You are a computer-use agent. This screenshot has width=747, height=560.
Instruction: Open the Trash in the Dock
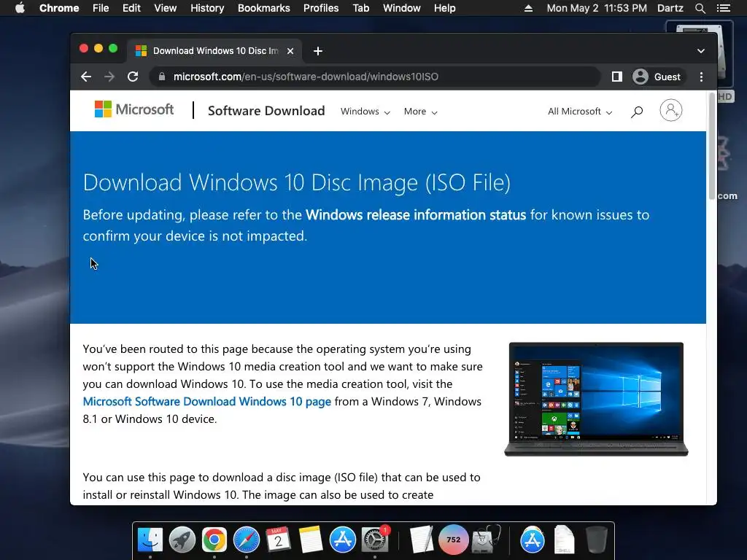(x=596, y=540)
